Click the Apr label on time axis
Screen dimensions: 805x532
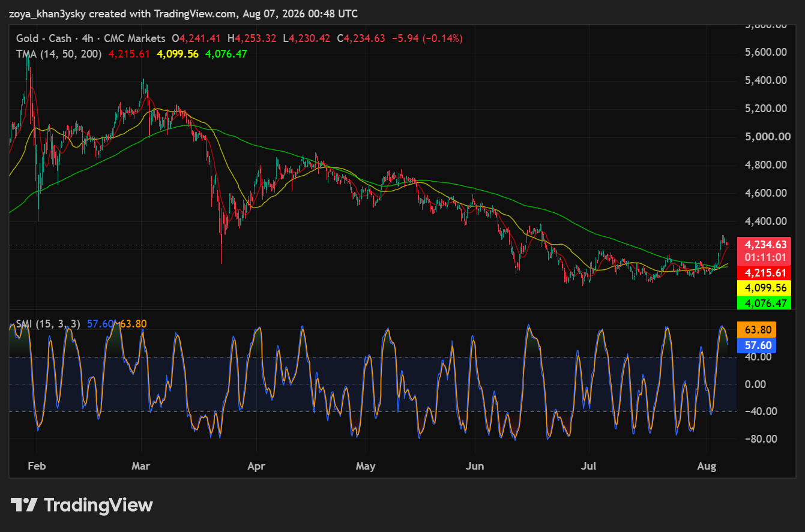click(256, 466)
